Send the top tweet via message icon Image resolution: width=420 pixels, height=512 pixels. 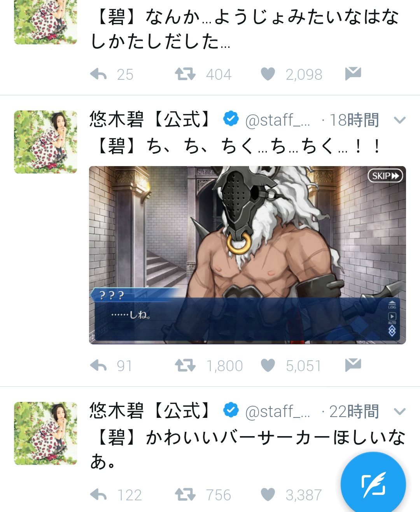pos(353,74)
